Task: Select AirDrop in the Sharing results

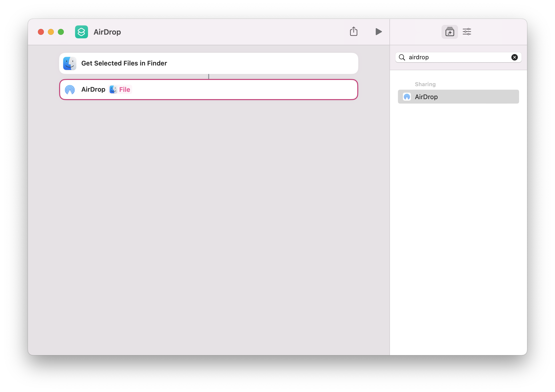Action: tap(458, 97)
